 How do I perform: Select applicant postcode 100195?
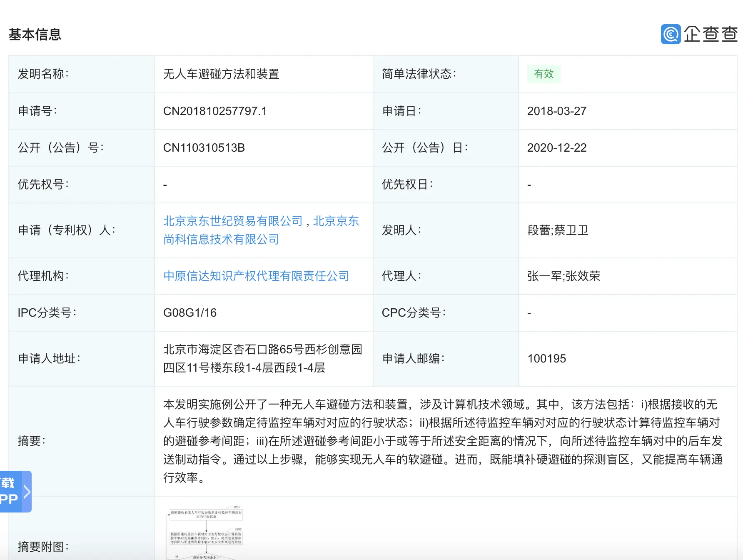[546, 359]
